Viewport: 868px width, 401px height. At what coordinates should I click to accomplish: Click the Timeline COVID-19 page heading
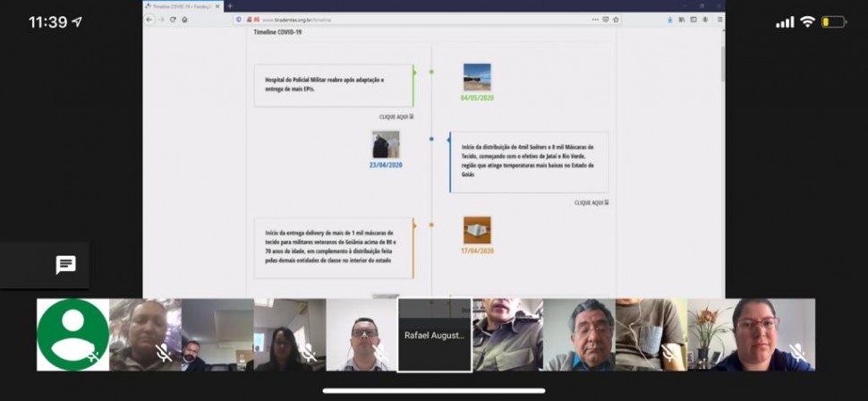click(x=277, y=32)
